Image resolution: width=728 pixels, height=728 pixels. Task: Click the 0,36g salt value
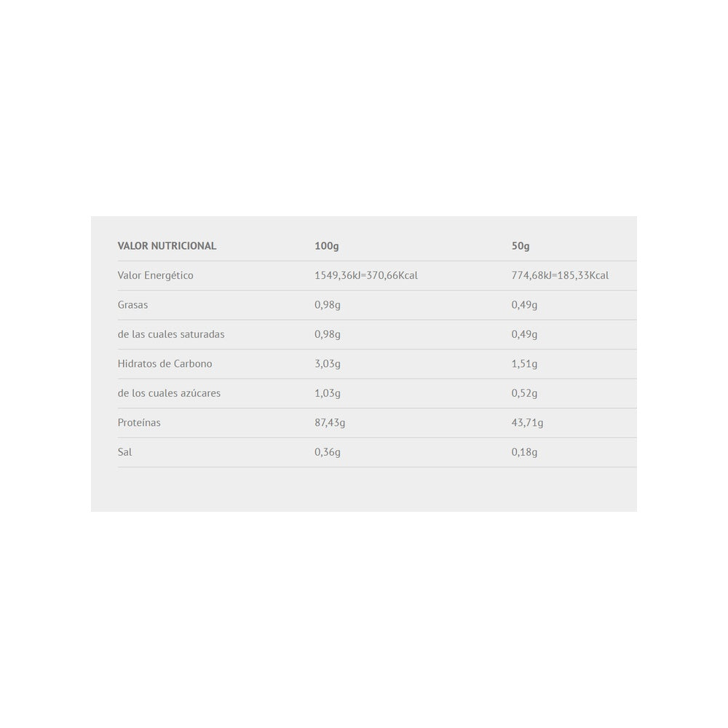[x=328, y=452]
